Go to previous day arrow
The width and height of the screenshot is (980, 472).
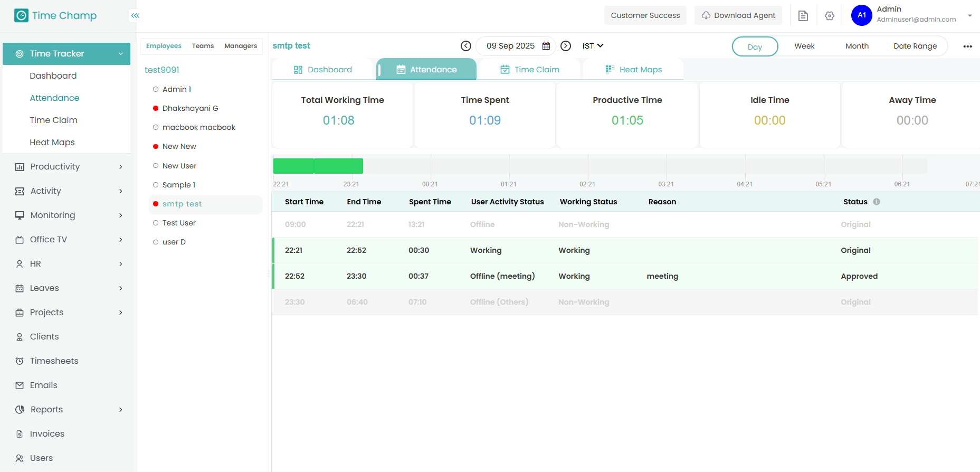tap(465, 46)
